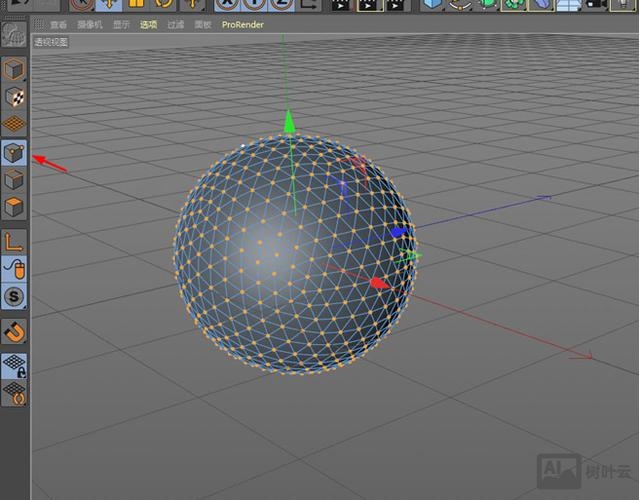Switch to Model mode
The height and width of the screenshot is (500, 639).
pos(14,69)
